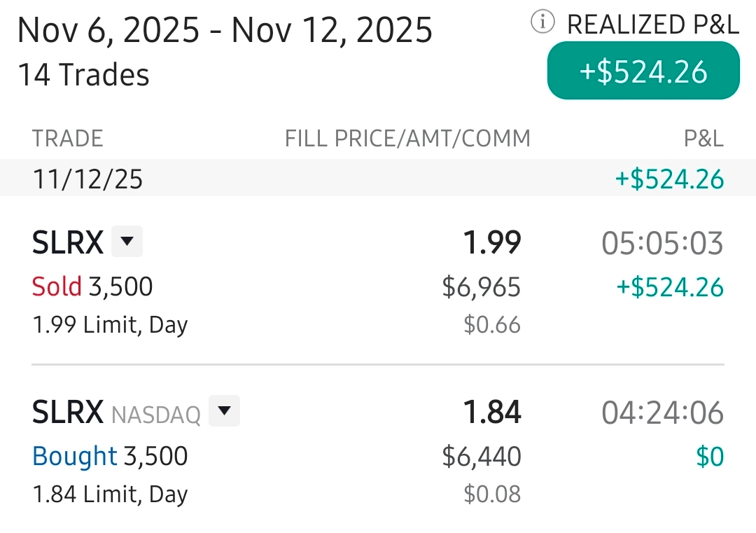Select the Nov 6 - Nov 12 date range
Image resolution: width=756 pixels, height=533 pixels.
(x=225, y=31)
